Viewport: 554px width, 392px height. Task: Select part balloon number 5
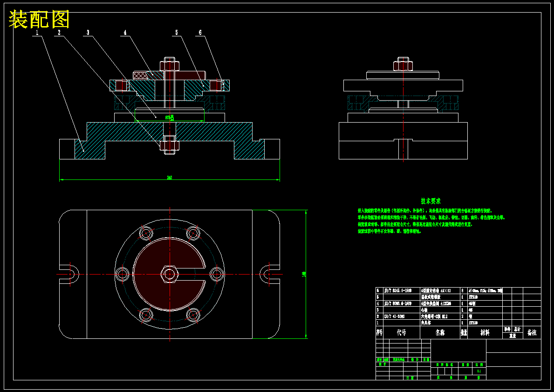(176, 33)
